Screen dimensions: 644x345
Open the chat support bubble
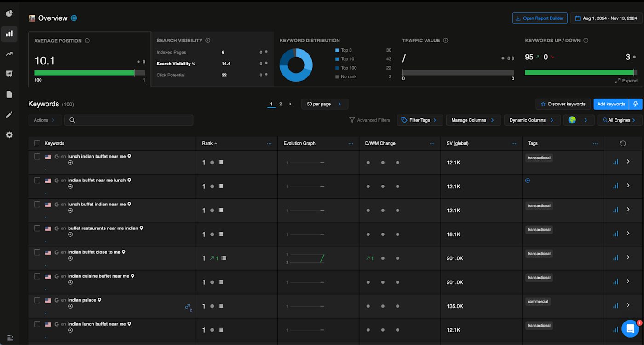coord(630,328)
